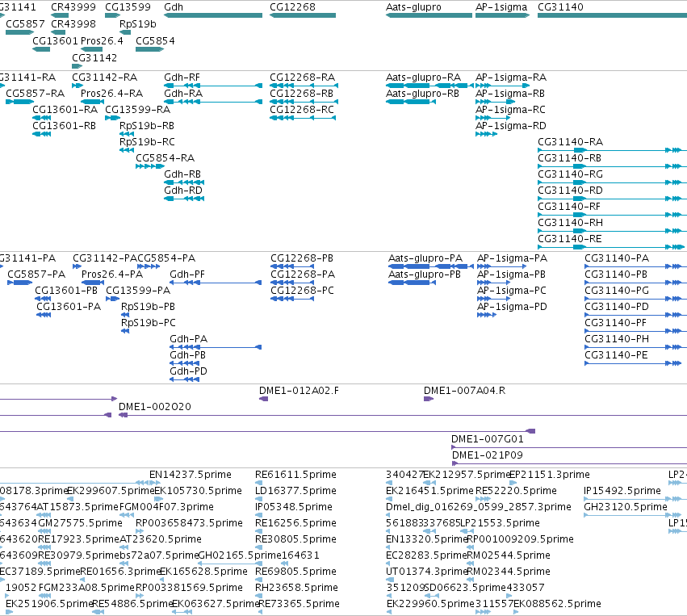Click the LD16377.5prime EST label
Screen dimensions: 687x616
(x=295, y=491)
